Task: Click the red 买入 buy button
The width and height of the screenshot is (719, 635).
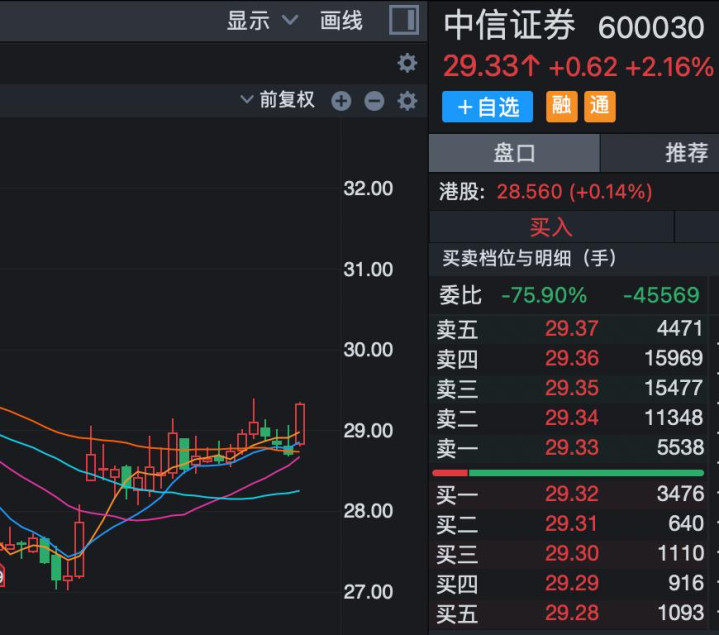Action: pos(551,227)
